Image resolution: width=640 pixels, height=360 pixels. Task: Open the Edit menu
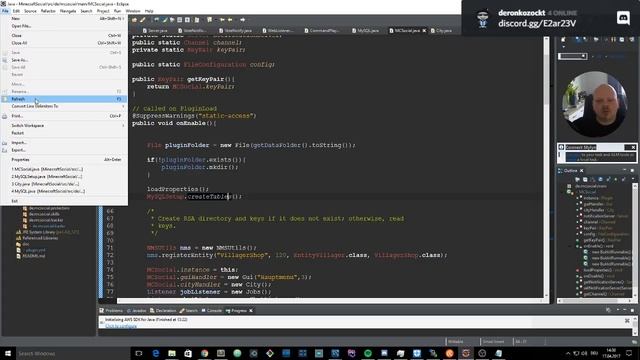click(16, 11)
